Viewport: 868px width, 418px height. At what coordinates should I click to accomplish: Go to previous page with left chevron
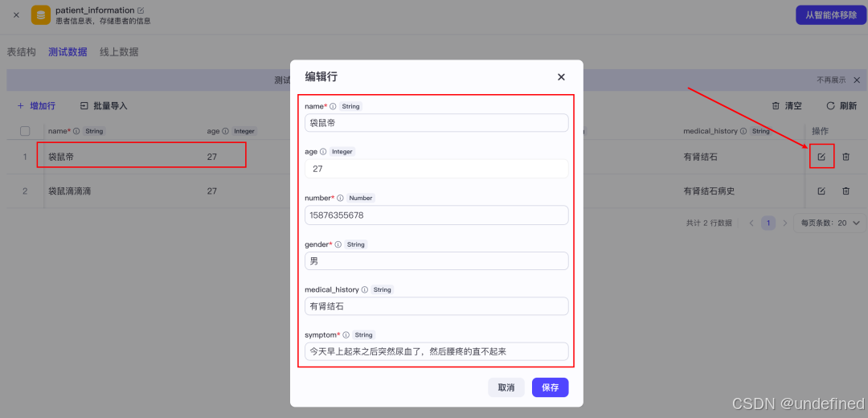(x=751, y=223)
